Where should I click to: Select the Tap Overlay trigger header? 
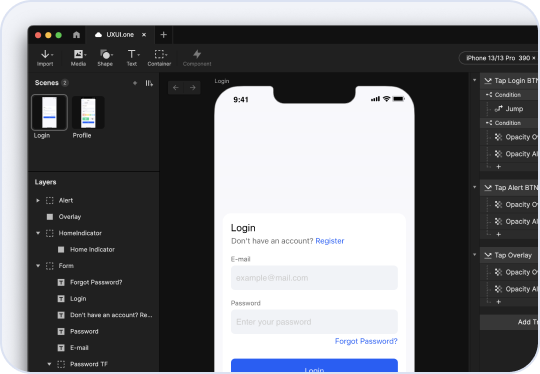(x=509, y=255)
